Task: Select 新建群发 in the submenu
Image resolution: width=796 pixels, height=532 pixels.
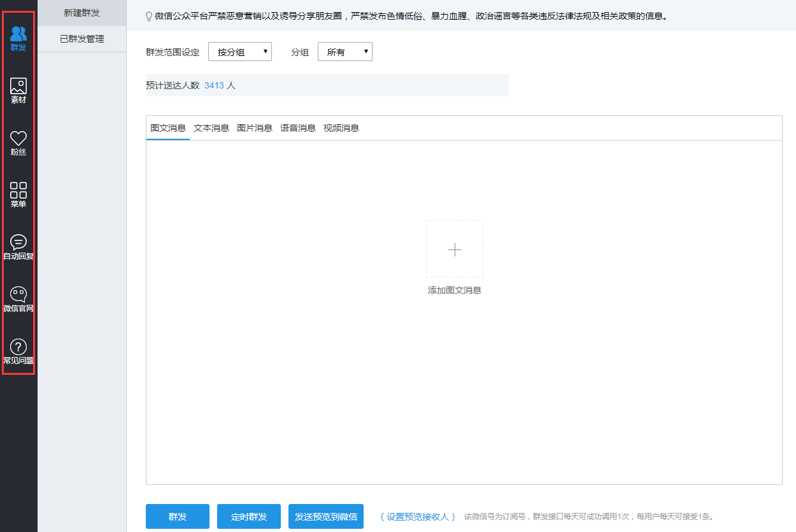Action: point(82,13)
